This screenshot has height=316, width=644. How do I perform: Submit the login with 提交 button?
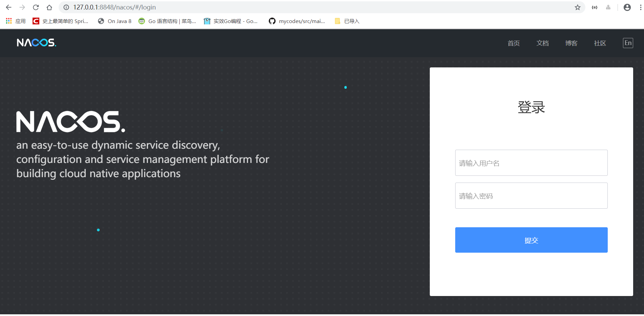click(531, 240)
